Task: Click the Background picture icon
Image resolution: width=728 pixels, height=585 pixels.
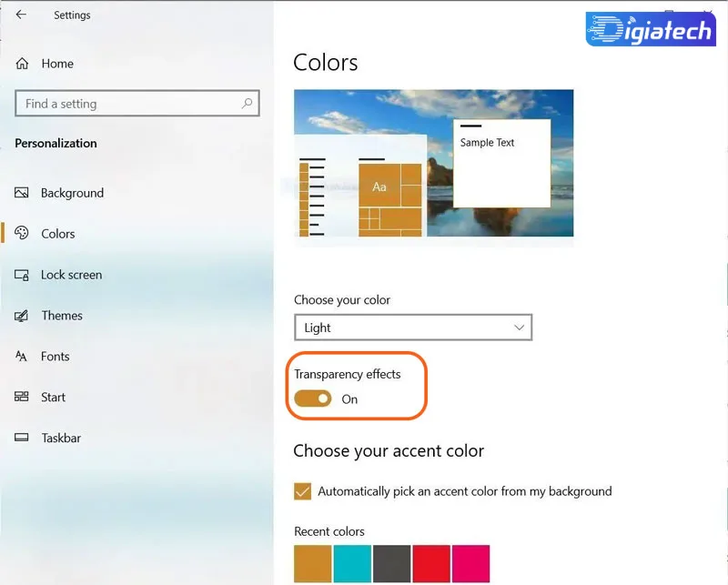Action: [21, 192]
